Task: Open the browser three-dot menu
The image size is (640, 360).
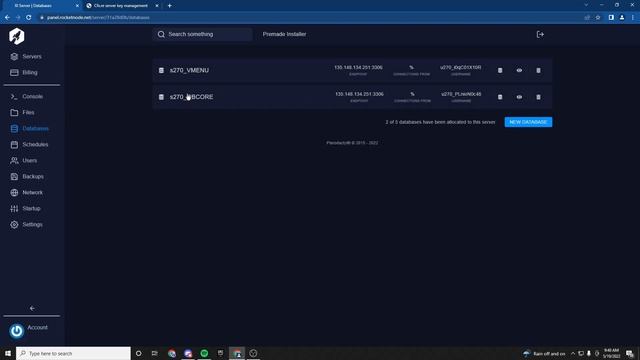Action: click(633, 18)
